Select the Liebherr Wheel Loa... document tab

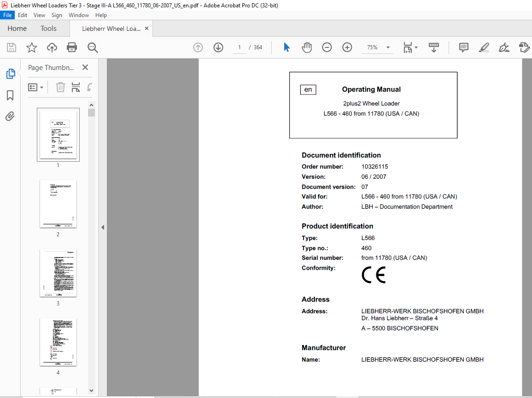coord(111,29)
